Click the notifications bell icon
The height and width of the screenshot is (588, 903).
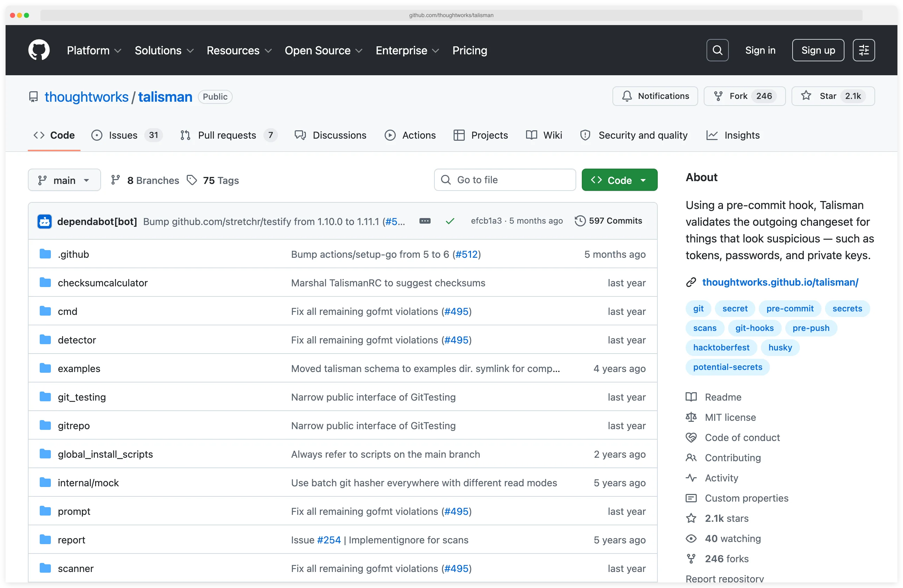coord(627,96)
